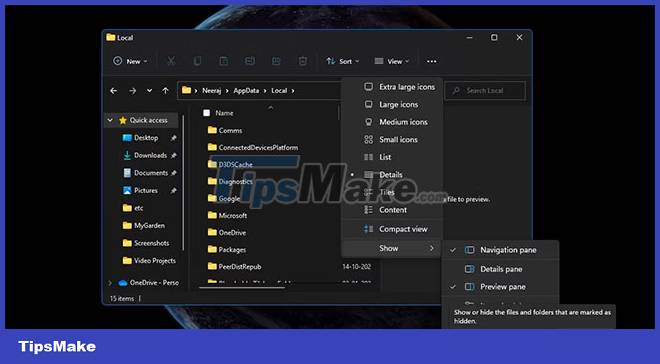Screen dimensions: 660x364
Task: Select the Diagnostics folder
Action: click(x=235, y=182)
